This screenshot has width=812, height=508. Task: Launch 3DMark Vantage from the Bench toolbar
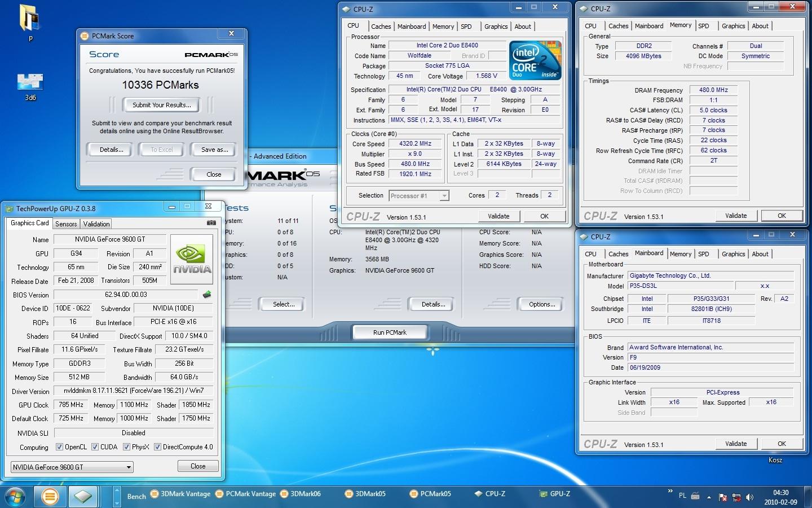tap(181, 494)
